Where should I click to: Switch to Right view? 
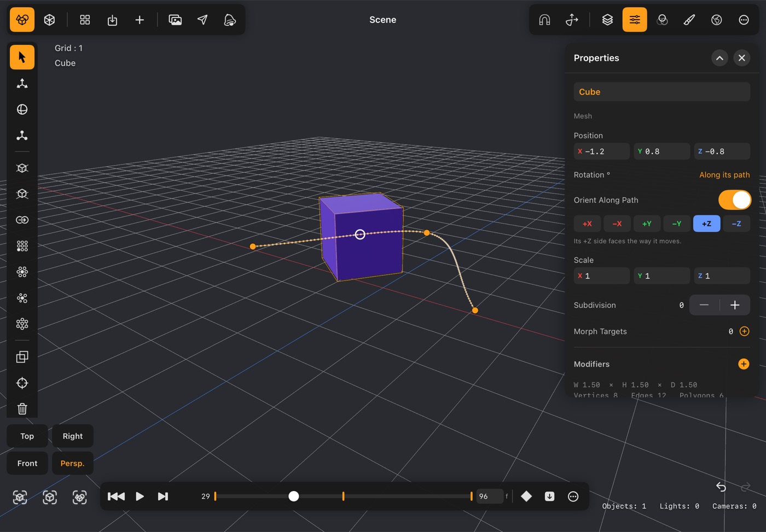pyautogui.click(x=73, y=436)
